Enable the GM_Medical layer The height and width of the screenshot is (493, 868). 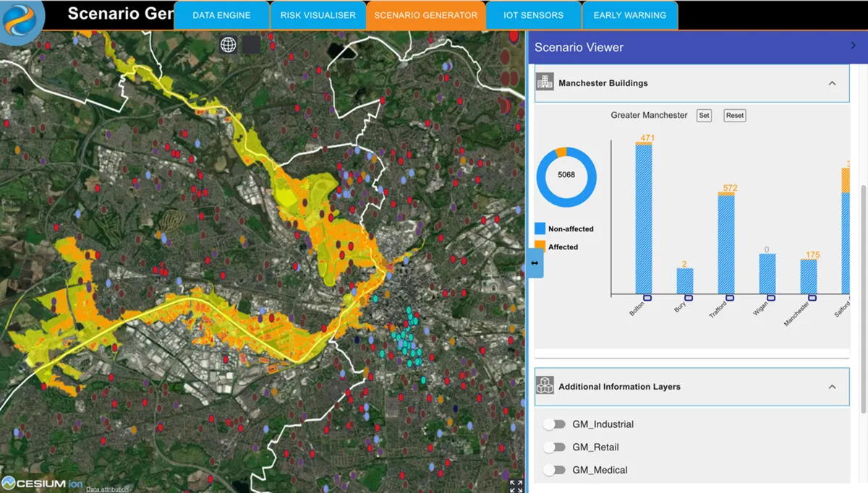coord(555,470)
